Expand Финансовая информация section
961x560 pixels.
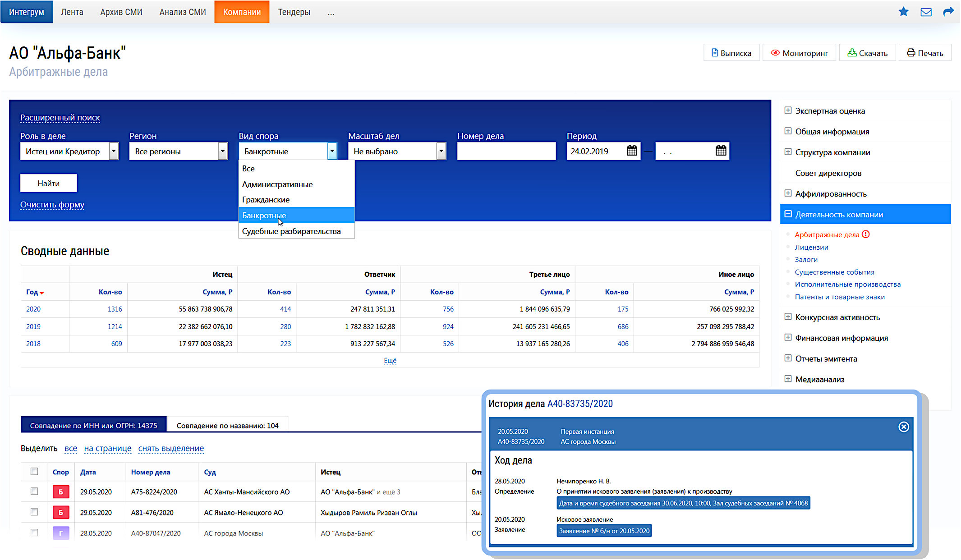(x=788, y=338)
